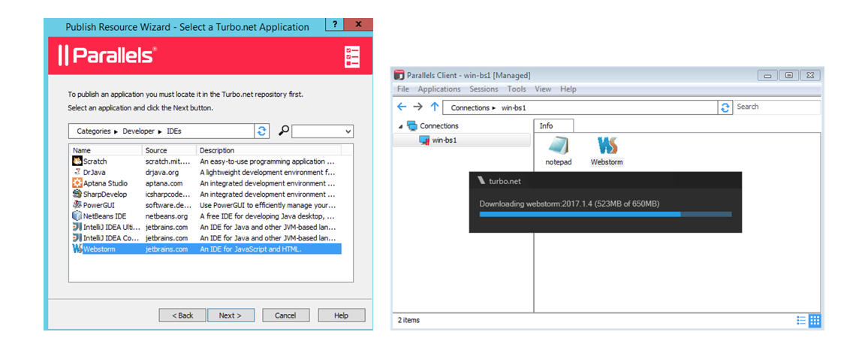The image size is (868, 350).
Task: Click the NetBeans IDE icon
Action: [77, 216]
